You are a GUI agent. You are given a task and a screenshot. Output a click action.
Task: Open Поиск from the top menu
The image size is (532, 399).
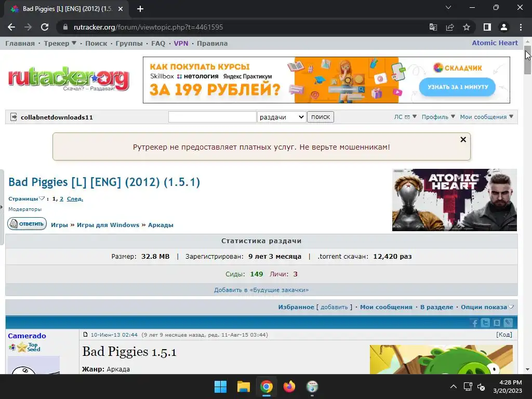click(96, 44)
